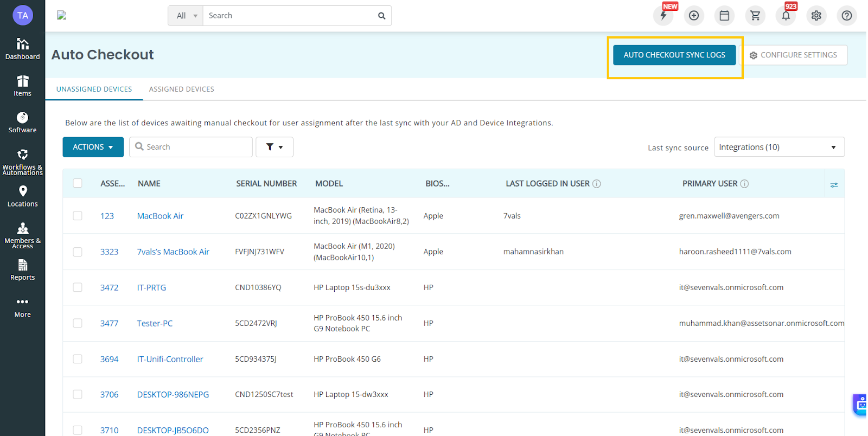Click the company logo image
The height and width of the screenshot is (436, 868).
(x=62, y=15)
